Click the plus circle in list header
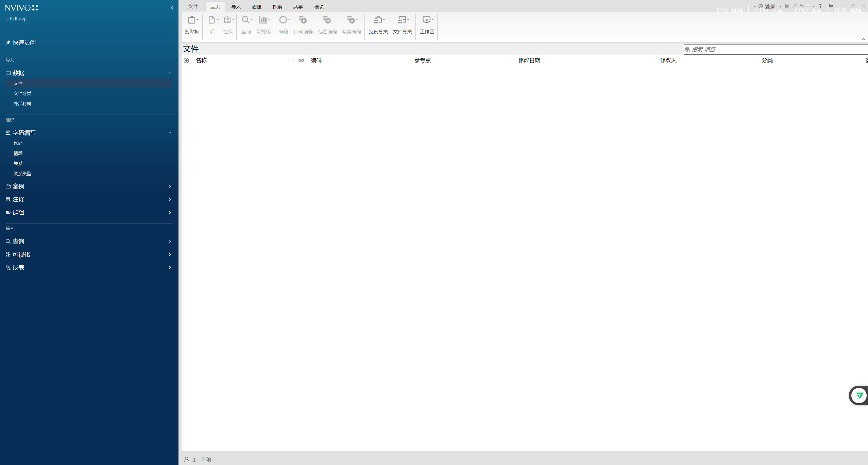Screen dimensions: 868x465 click(186, 60)
